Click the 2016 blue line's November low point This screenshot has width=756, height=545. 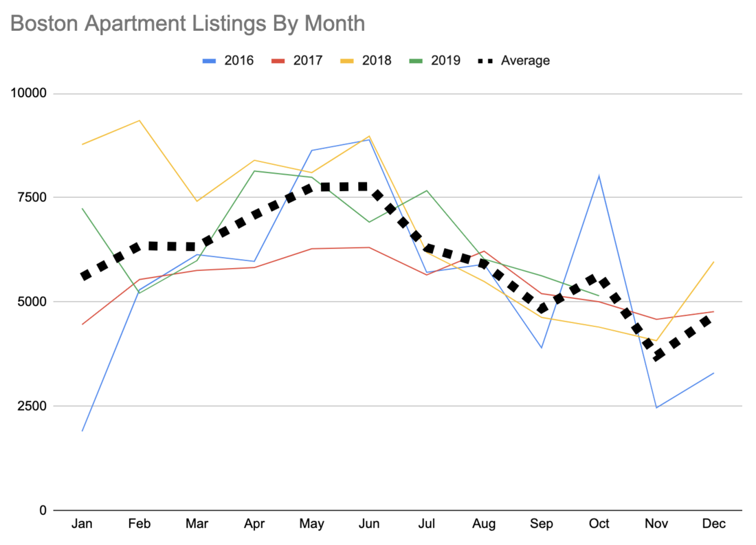(x=656, y=408)
